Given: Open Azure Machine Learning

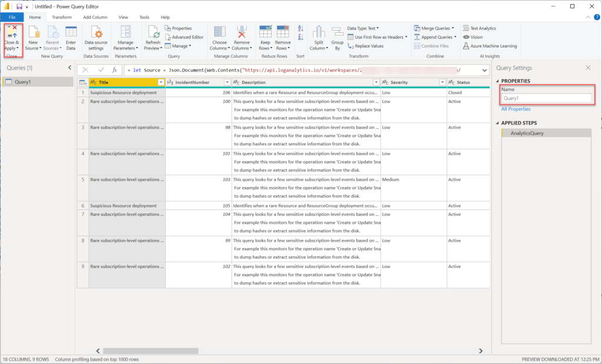Looking at the screenshot, I should point(490,46).
